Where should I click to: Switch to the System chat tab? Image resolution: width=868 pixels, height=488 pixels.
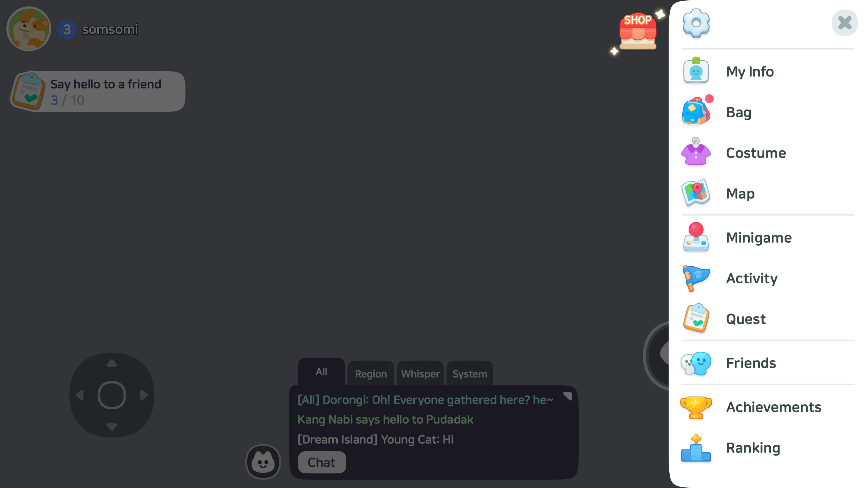point(470,373)
